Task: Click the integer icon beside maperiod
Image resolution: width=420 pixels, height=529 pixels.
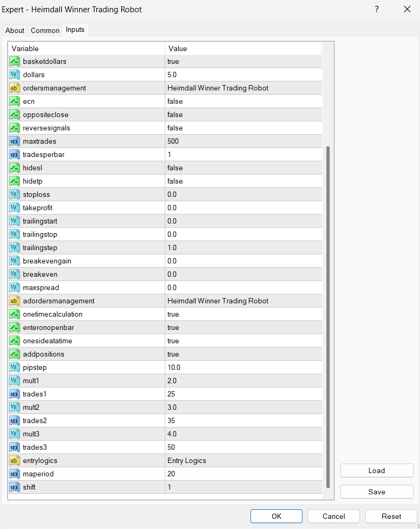Action: 14,474
